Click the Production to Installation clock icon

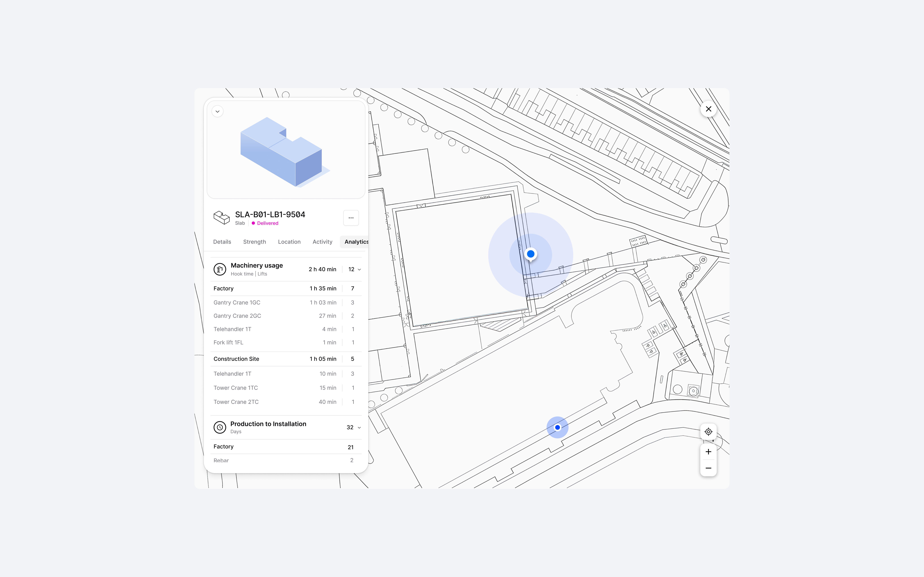tap(220, 427)
